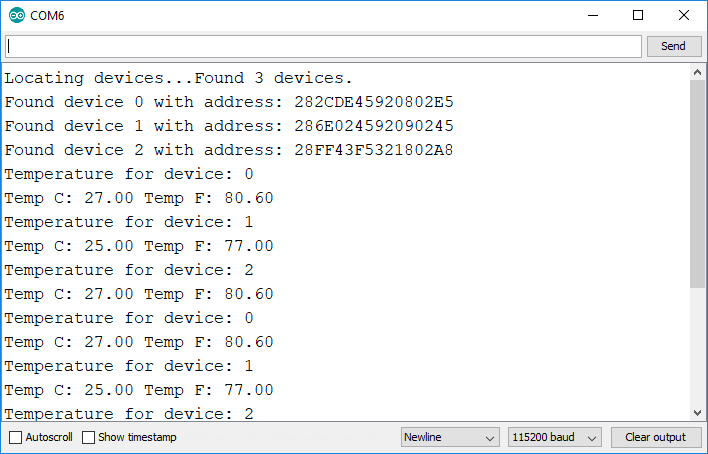This screenshot has width=708, height=454.
Task: Close the COM6 serial monitor window
Action: (x=684, y=16)
